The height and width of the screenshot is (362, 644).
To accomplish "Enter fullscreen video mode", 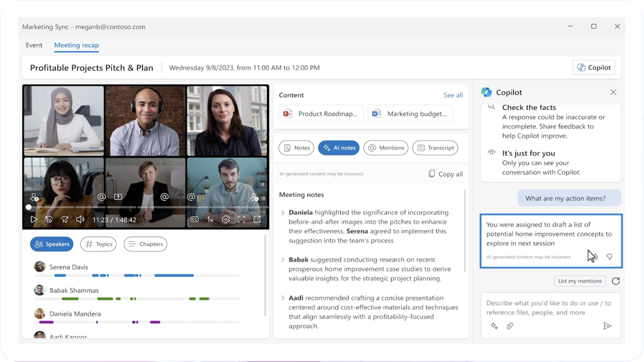I will pos(241,219).
